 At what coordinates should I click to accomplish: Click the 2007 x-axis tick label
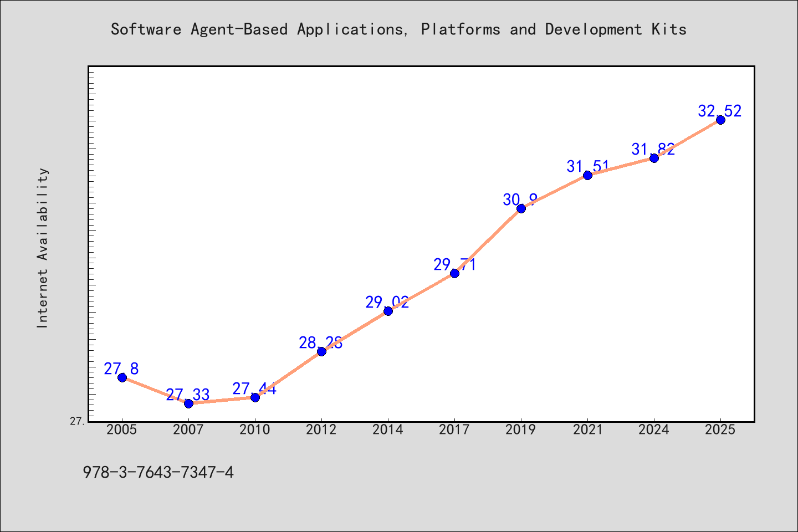(x=188, y=430)
